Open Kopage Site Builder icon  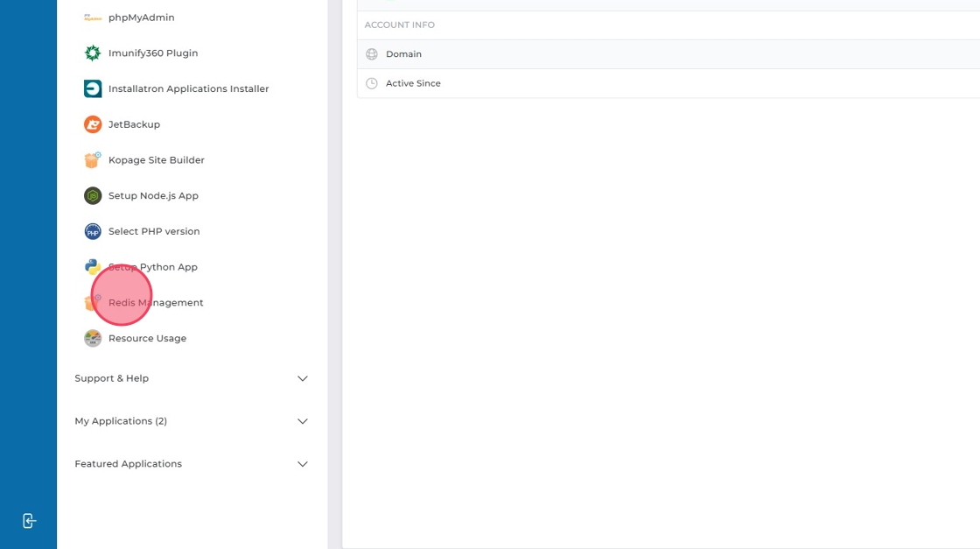pos(93,160)
